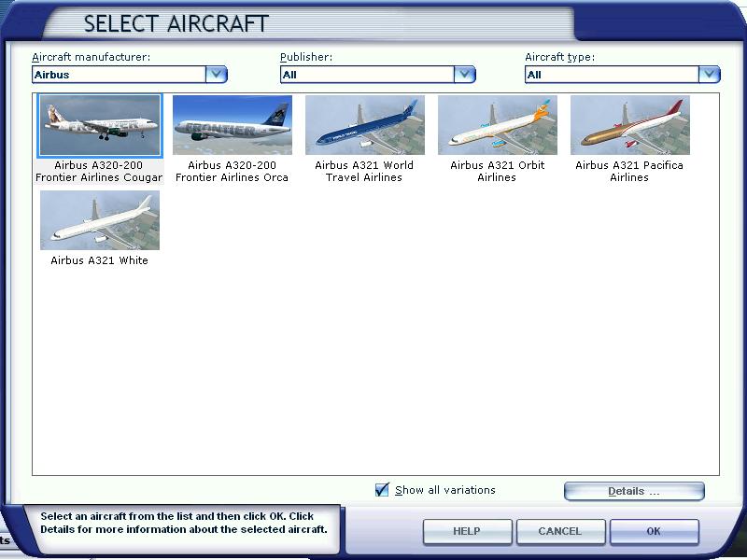Viewport: 747px width, 560px height.
Task: Click the 'Airbus A321 White' caption text
Action: (100, 261)
